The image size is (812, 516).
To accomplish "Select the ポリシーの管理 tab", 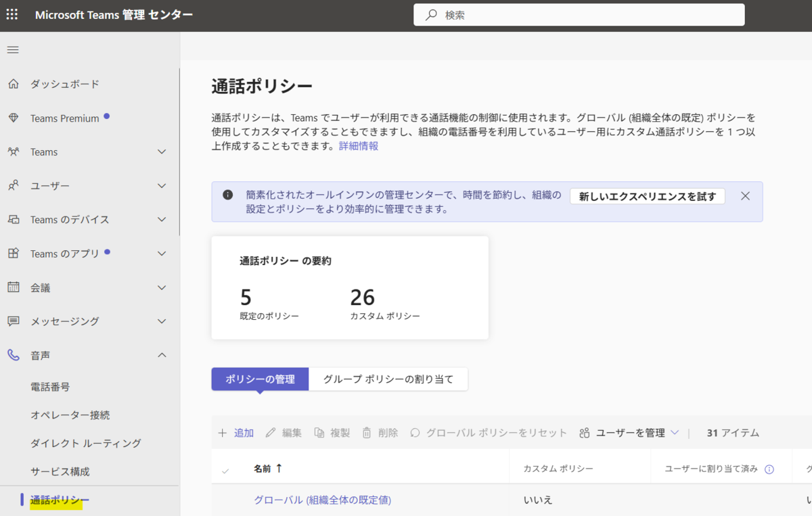I will coord(260,379).
